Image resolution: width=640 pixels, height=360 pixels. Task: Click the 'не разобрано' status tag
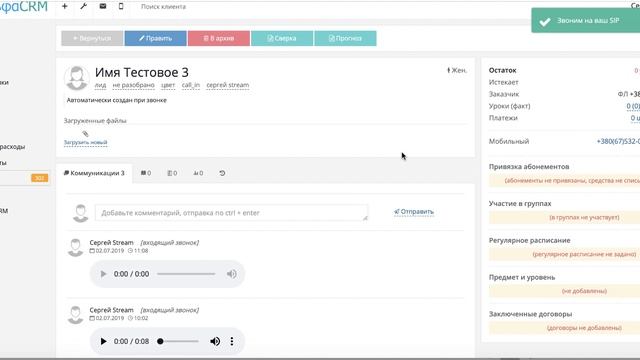click(x=133, y=85)
